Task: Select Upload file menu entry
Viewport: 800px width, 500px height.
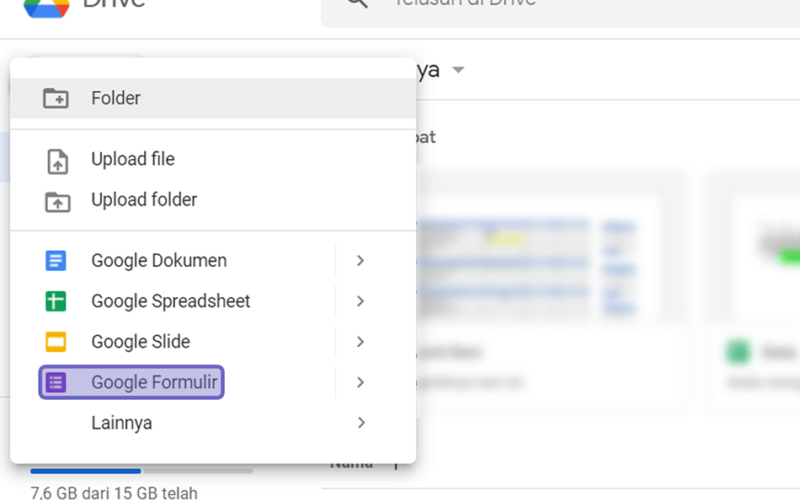Action: (x=213, y=159)
